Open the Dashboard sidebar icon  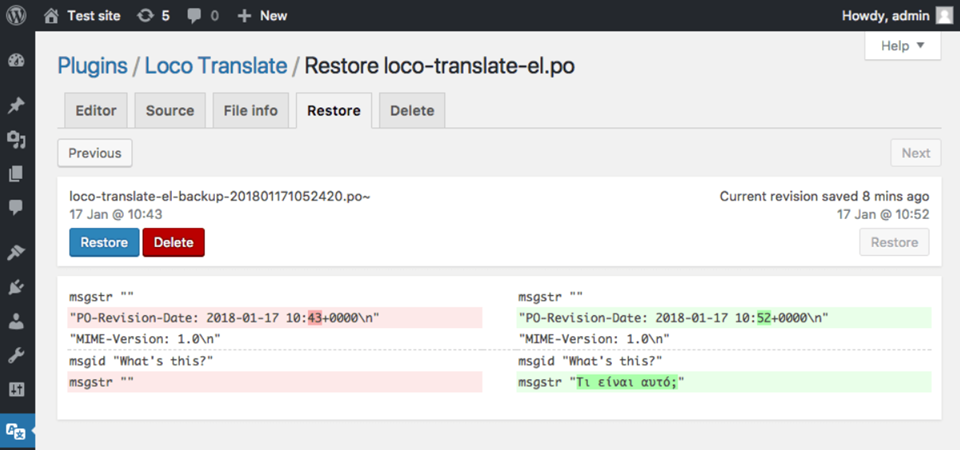tap(16, 60)
